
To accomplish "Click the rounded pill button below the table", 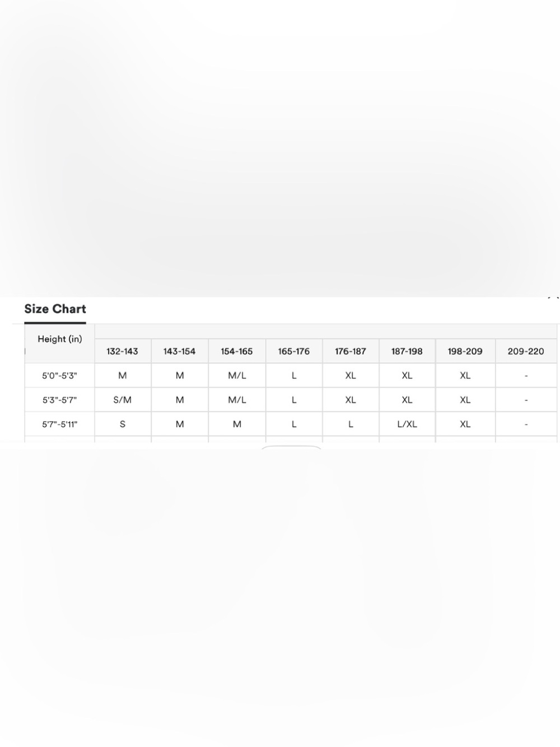I will click(x=291, y=447).
